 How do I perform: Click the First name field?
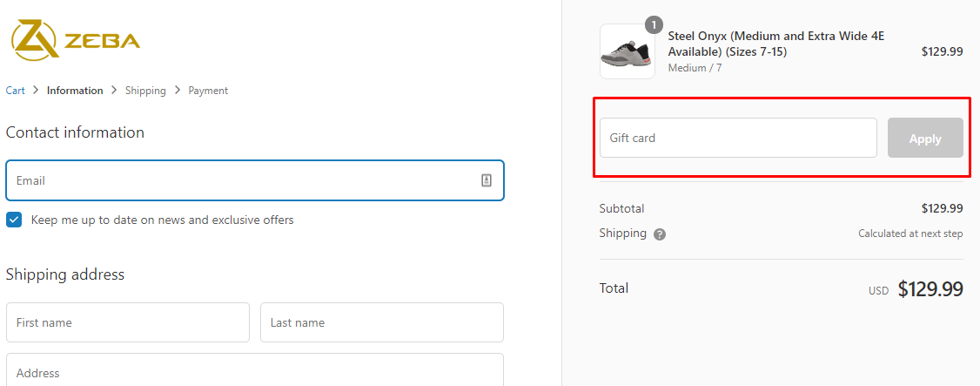tap(127, 322)
